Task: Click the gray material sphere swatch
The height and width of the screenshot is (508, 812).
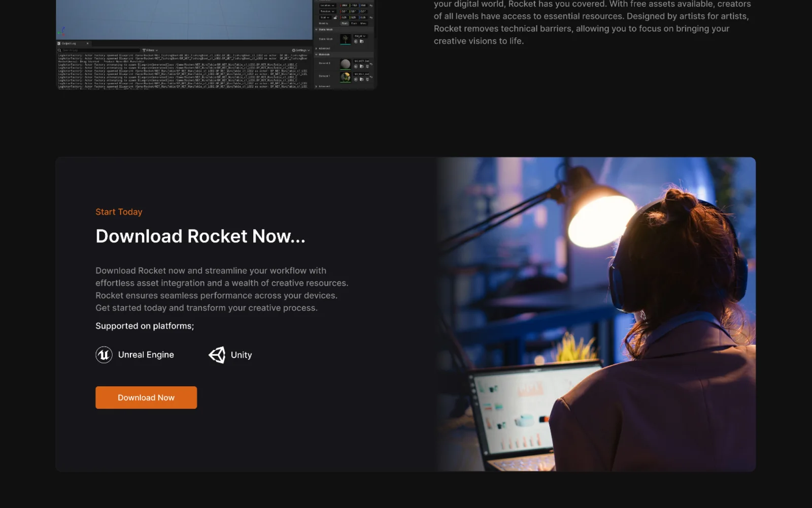Action: (345, 63)
